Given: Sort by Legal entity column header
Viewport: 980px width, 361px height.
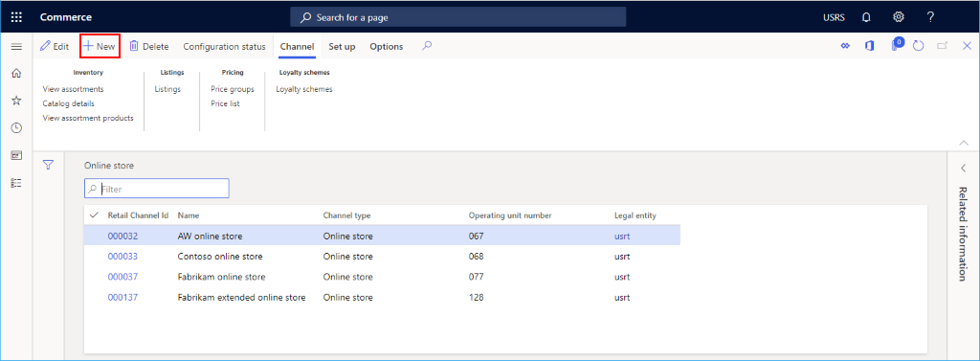Looking at the screenshot, I should point(635,215).
